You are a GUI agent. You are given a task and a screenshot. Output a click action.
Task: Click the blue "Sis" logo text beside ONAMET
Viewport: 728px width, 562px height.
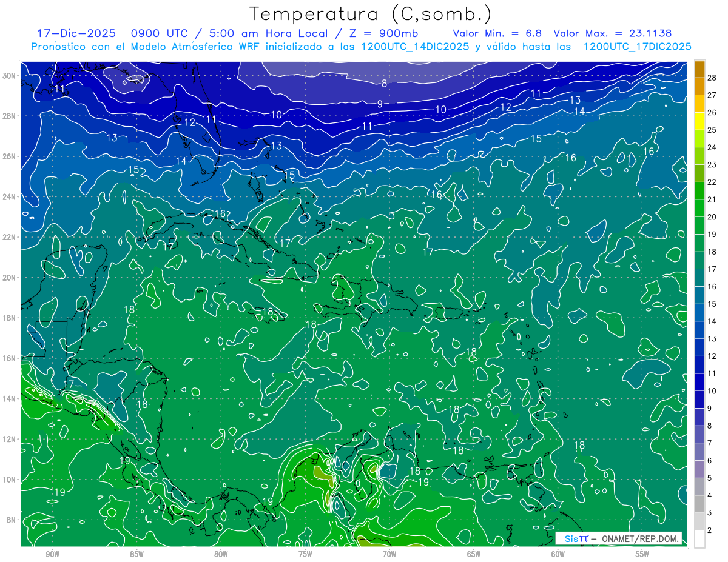[571, 538]
